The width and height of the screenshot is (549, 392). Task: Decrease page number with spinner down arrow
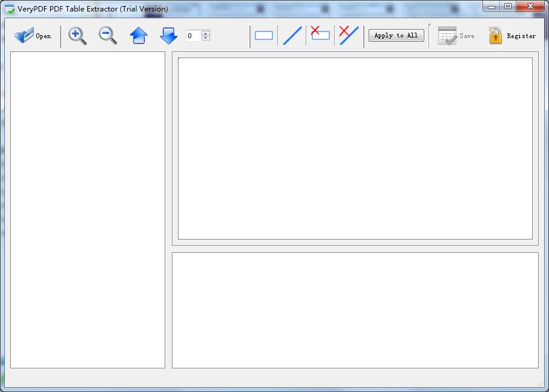(206, 38)
